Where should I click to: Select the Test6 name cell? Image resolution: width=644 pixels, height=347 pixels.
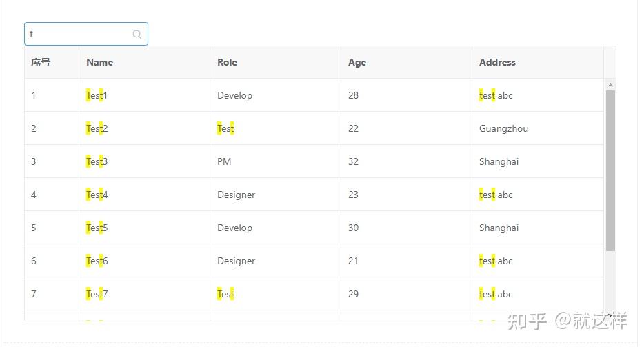click(x=97, y=261)
